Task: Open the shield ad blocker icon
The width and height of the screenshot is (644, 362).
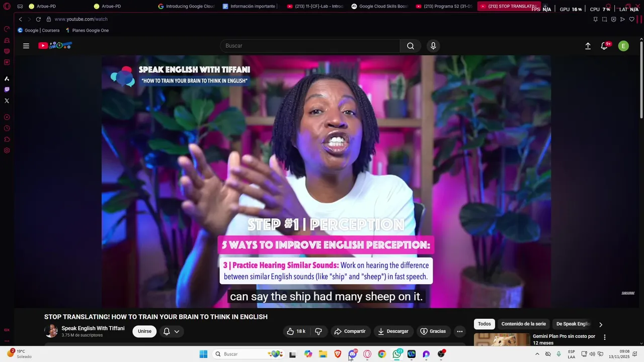Action: [613, 19]
